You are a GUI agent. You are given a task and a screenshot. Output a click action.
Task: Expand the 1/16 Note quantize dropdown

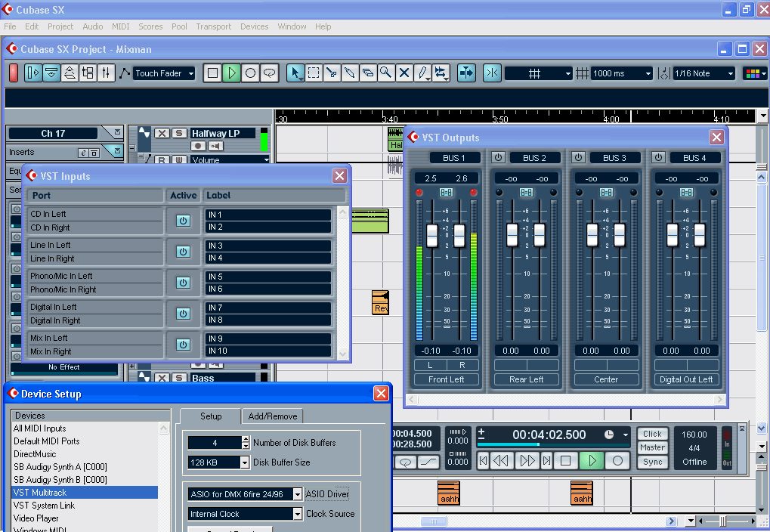pos(703,73)
